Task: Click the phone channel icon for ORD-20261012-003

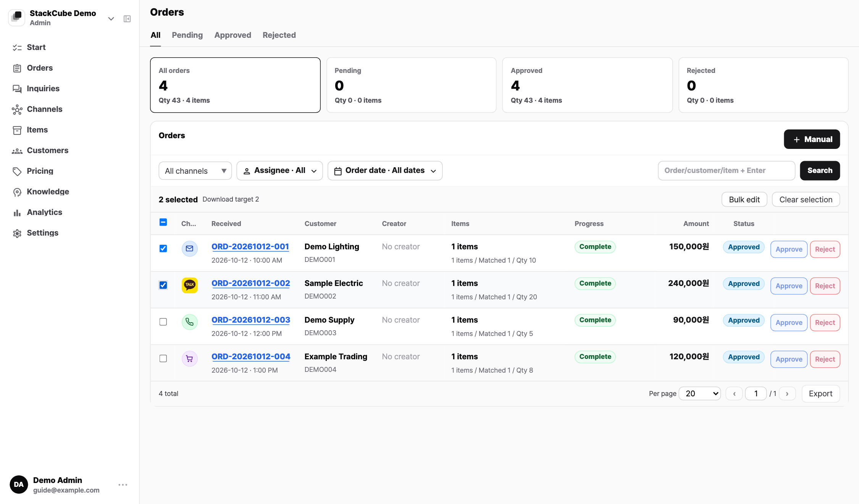Action: (x=189, y=322)
